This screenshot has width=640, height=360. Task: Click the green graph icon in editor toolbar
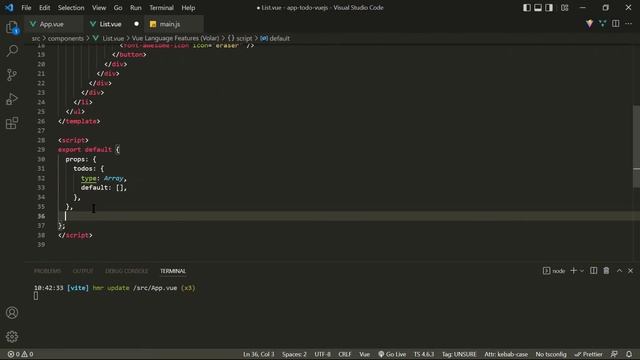602,24
